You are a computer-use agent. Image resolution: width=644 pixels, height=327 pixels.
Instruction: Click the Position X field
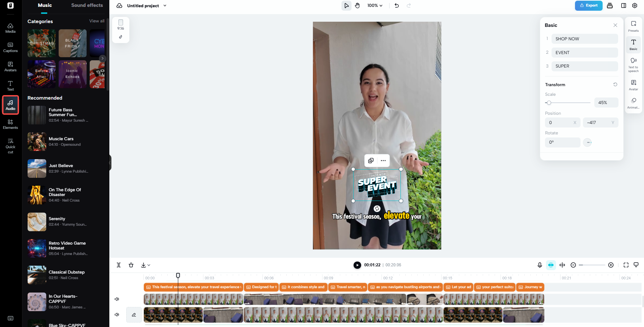[563, 123]
